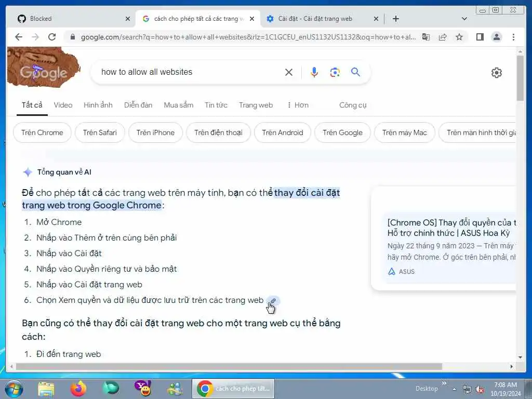This screenshot has width=532, height=399.
Task: Select the Hình ảnh results tab
Action: click(x=98, y=105)
